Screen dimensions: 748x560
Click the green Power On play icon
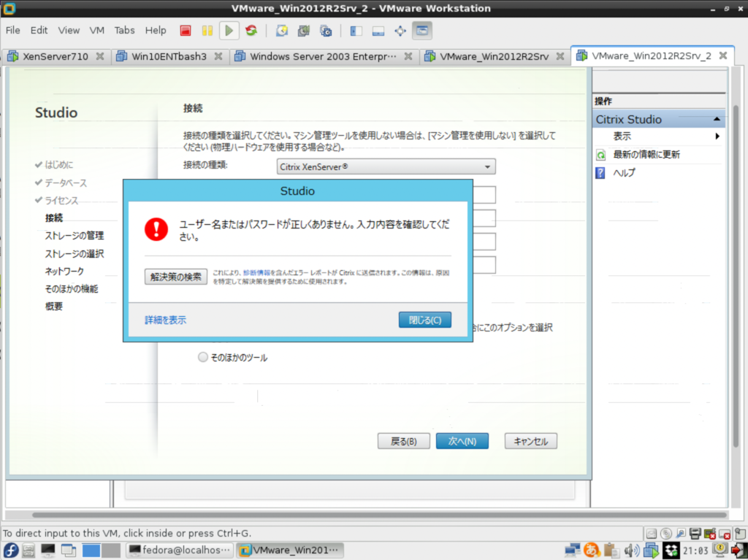click(x=229, y=31)
